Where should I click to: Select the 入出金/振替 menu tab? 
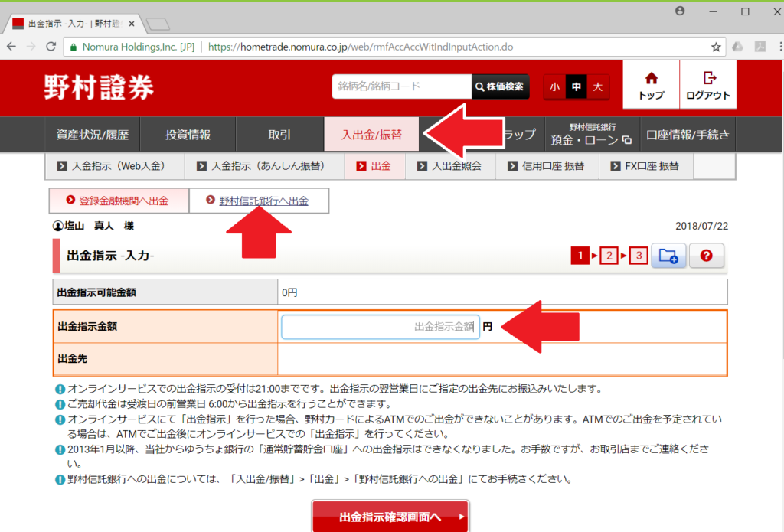point(371,135)
